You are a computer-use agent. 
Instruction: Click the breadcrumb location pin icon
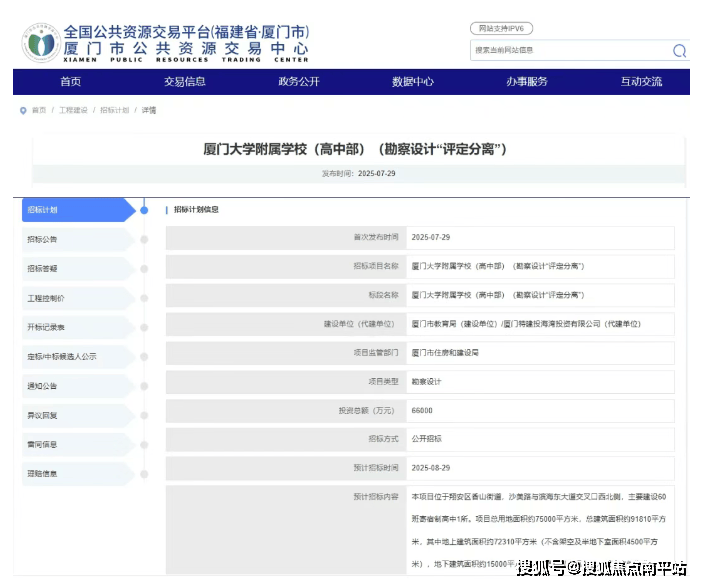pos(23,110)
